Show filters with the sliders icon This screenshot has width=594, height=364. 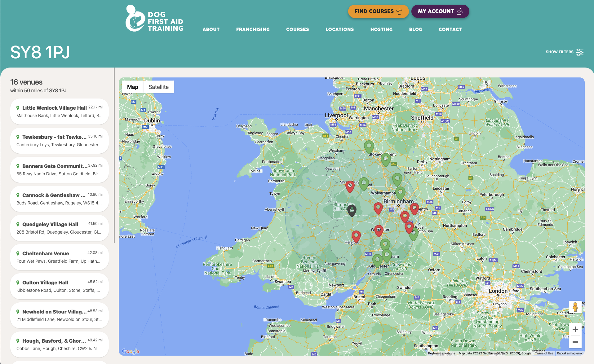[x=580, y=52]
